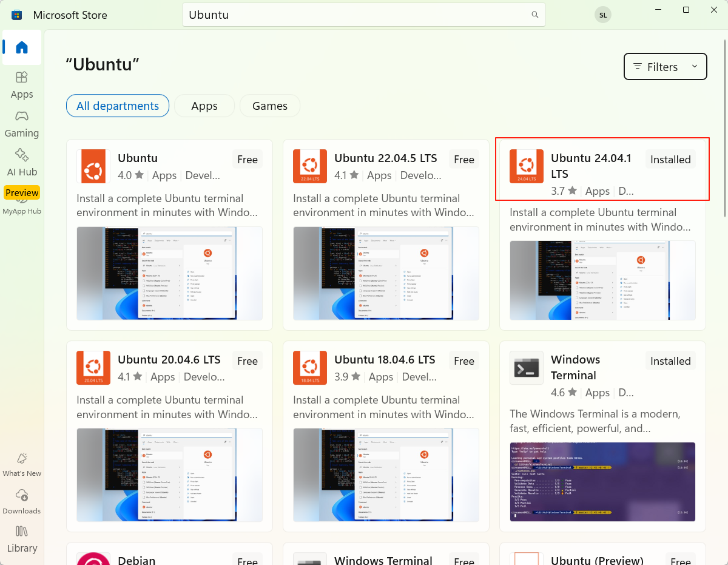Open MyApp Hub Preview in sidebar
The image size is (728, 565).
point(22,201)
